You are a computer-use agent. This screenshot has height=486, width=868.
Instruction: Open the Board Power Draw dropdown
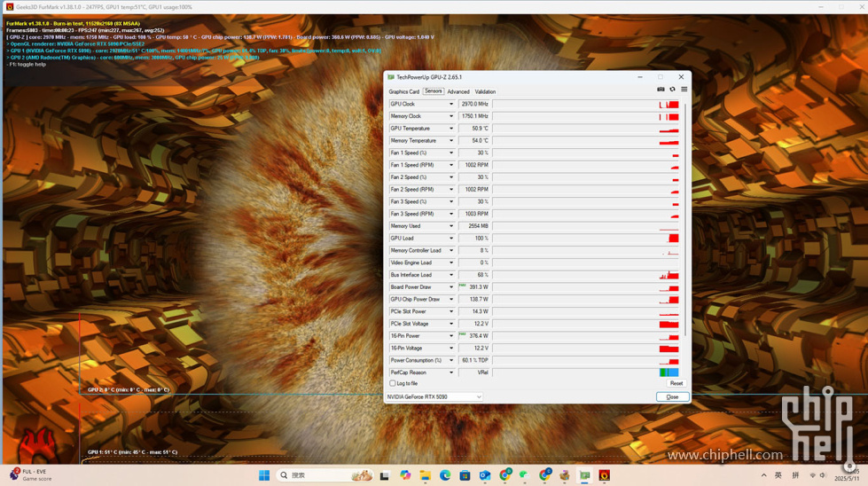coord(450,286)
